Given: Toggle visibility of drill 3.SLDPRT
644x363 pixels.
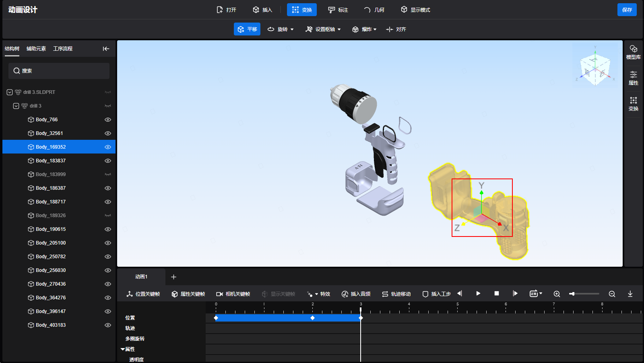Looking at the screenshot, I should [108, 92].
